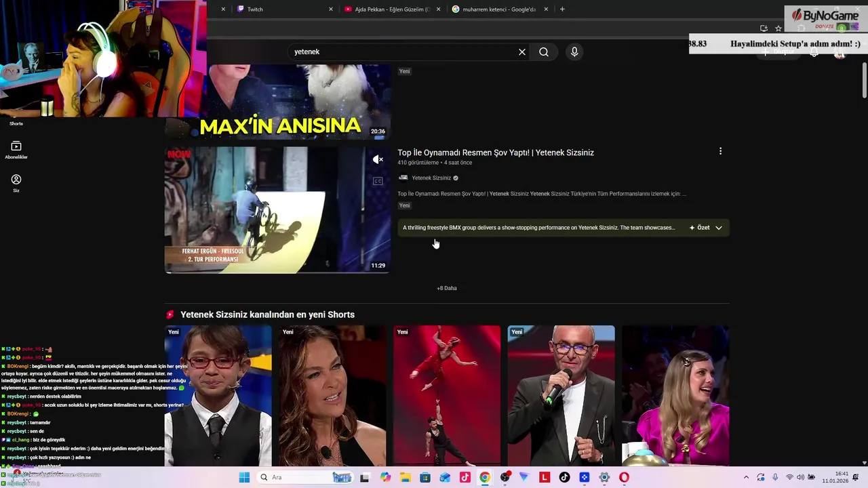
Task: Click chat message 'nerden destek olabilirim'
Action: pos(54,396)
